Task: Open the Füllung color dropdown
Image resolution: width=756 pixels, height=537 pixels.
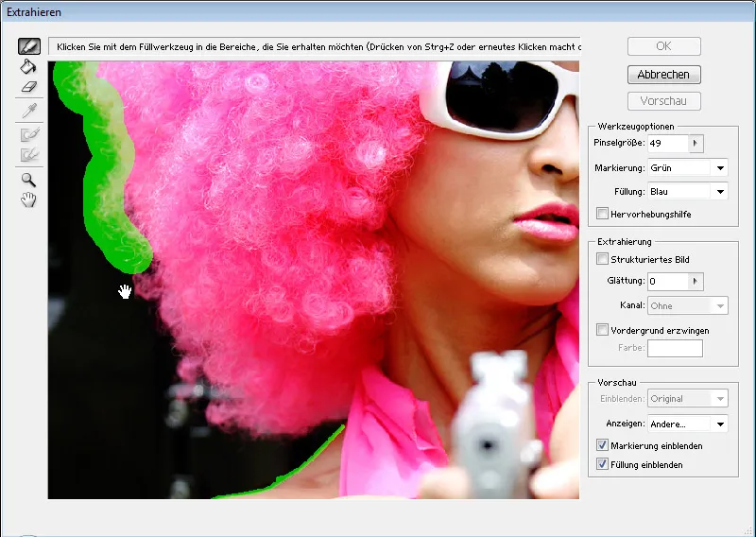Action: (x=687, y=192)
